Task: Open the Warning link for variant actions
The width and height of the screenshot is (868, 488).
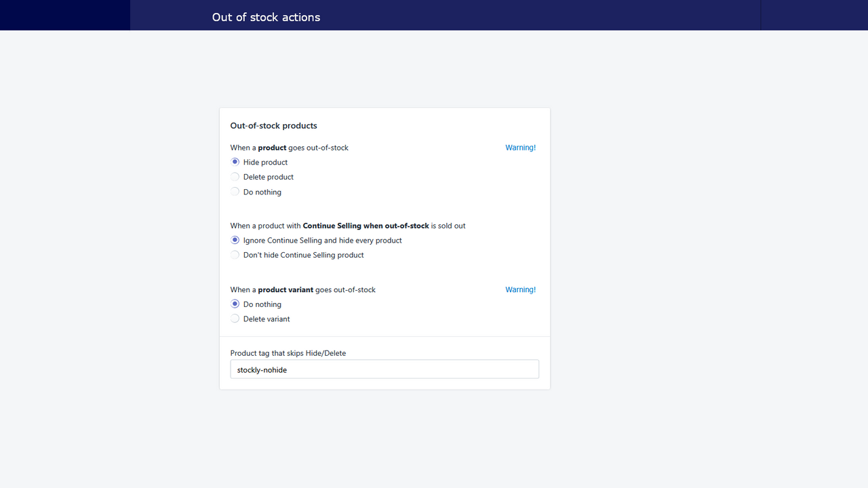Action: point(520,289)
